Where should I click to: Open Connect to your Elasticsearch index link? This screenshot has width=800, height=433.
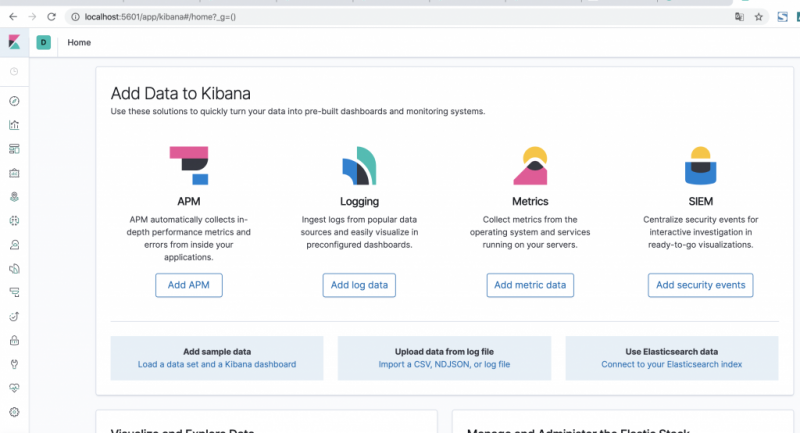pyautogui.click(x=671, y=364)
